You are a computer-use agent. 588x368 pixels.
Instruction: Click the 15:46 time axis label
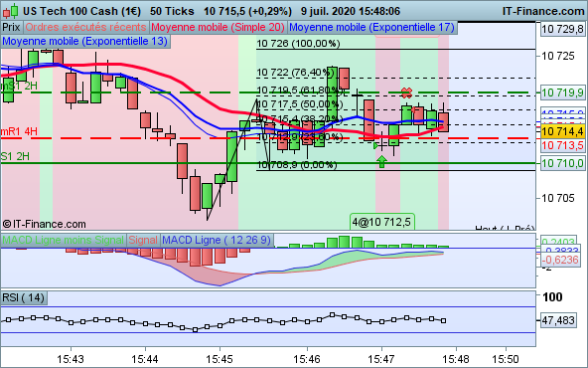click(x=307, y=359)
